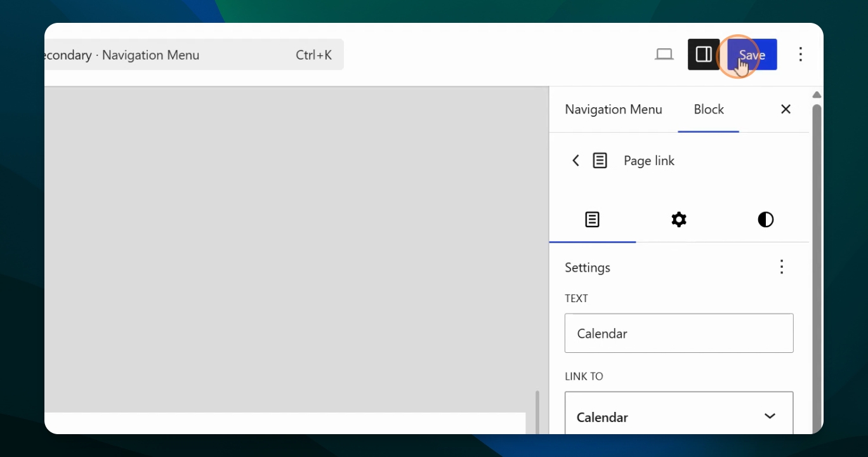Click the Settings heading text

588,267
